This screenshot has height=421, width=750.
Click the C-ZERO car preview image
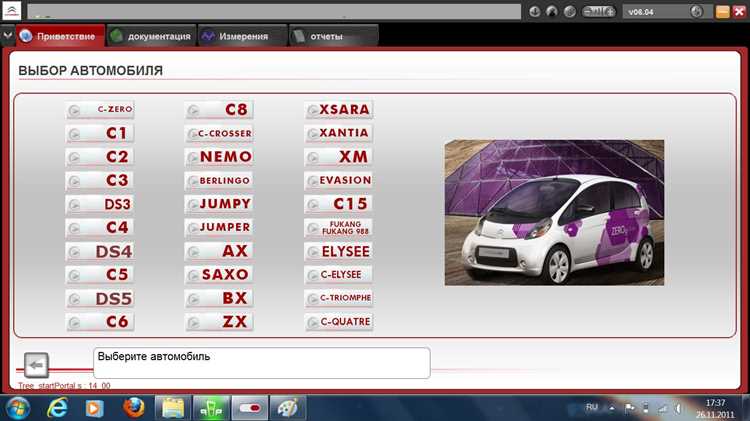(554, 212)
